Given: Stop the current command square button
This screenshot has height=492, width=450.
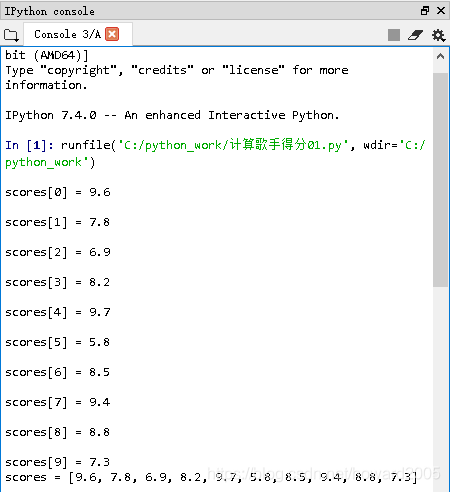Looking at the screenshot, I should (x=394, y=35).
